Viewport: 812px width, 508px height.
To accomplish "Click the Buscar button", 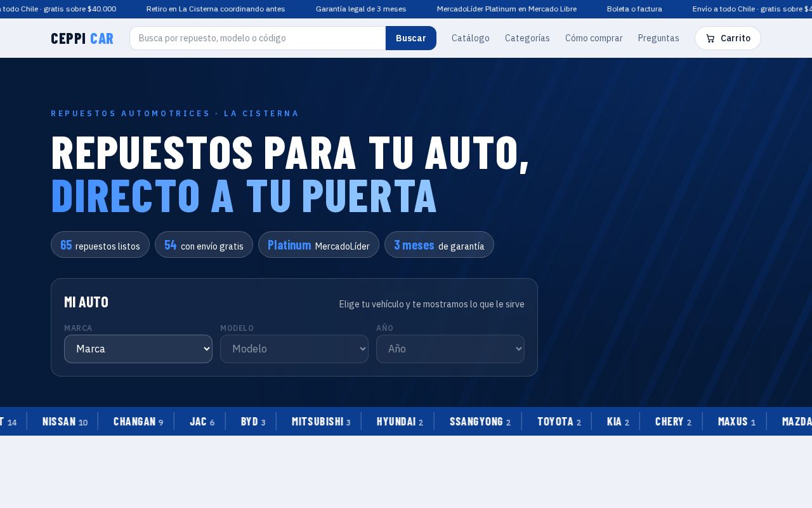I will click(x=411, y=38).
